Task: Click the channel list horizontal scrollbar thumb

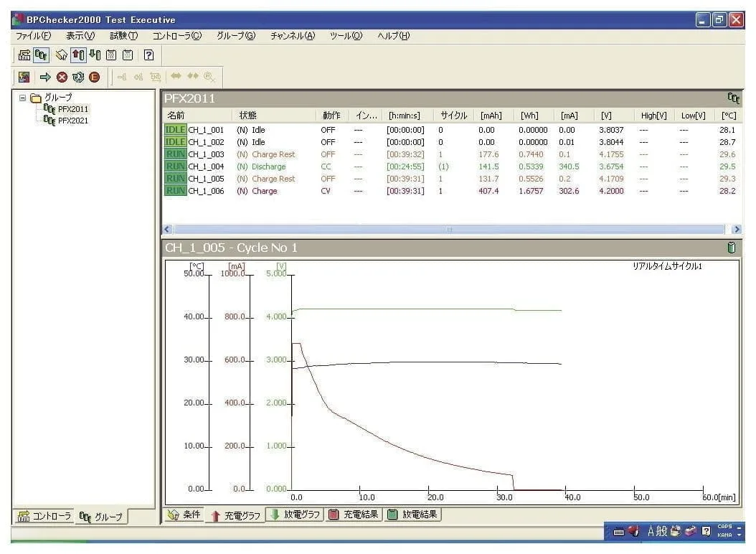Action: pos(449,229)
